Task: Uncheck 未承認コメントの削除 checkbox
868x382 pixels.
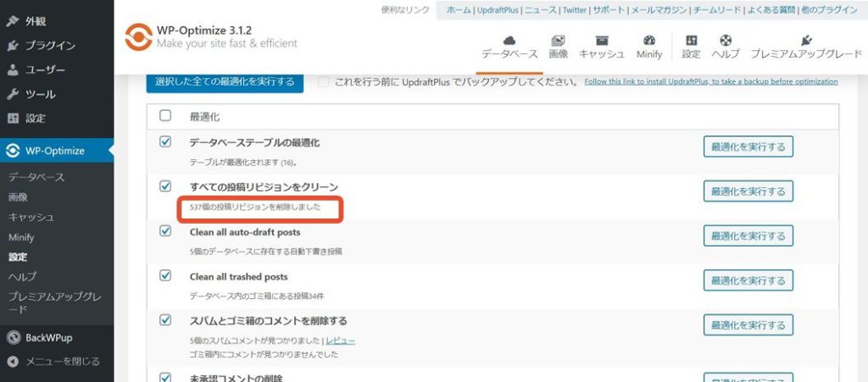Action: [x=165, y=378]
